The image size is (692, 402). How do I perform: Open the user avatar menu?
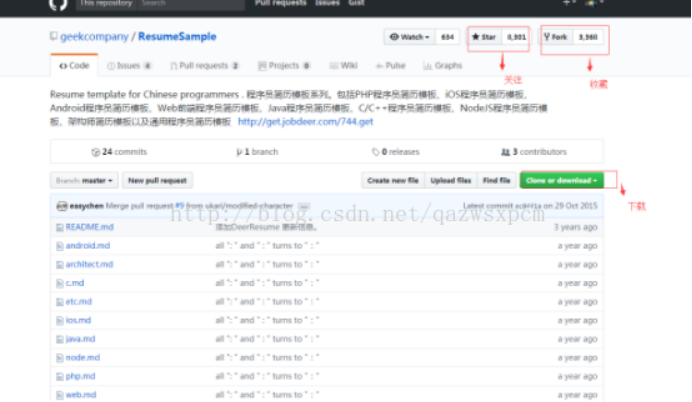593,3
